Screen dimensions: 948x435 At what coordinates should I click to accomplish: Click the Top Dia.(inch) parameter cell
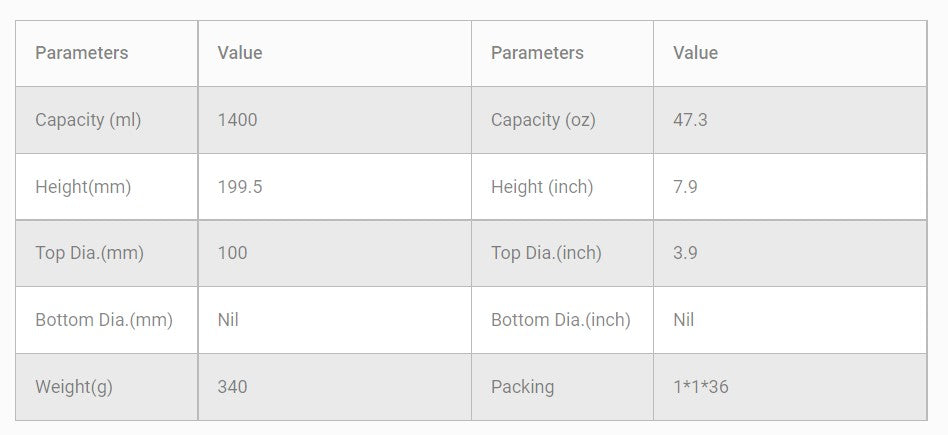point(546,253)
